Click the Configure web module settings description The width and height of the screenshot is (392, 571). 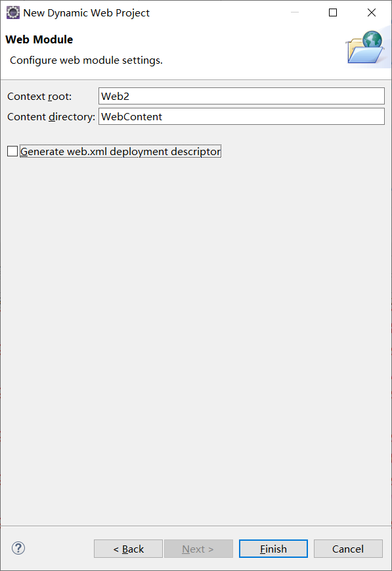86,60
